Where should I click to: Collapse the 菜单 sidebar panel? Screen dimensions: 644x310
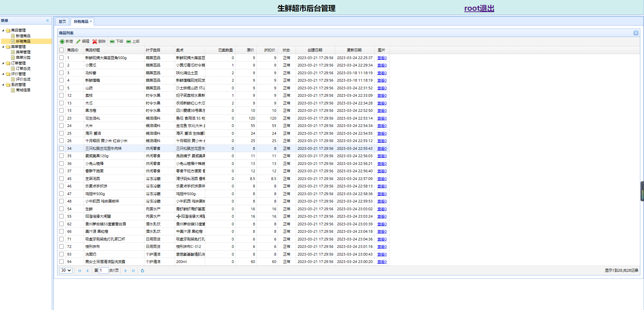click(47, 20)
